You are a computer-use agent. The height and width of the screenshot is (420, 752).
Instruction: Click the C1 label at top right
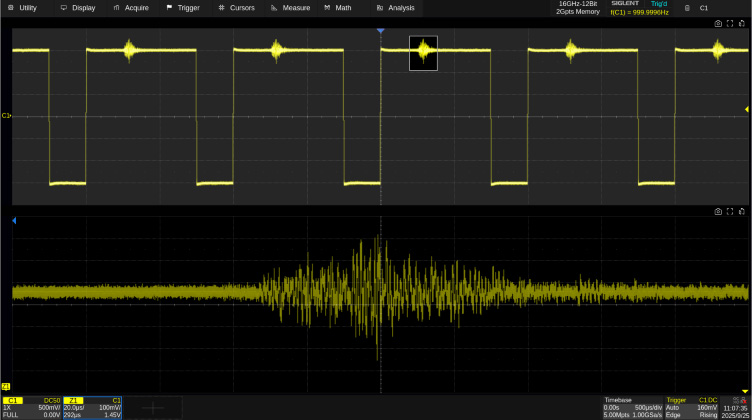pyautogui.click(x=704, y=8)
